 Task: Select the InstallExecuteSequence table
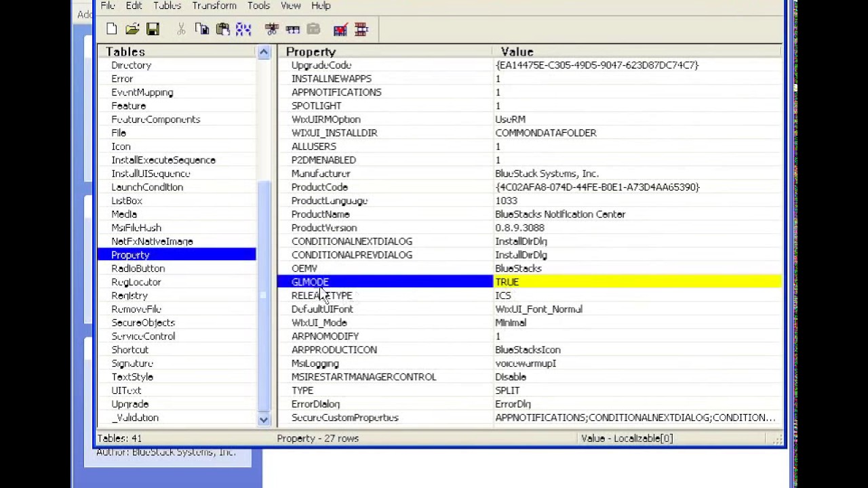(x=163, y=160)
